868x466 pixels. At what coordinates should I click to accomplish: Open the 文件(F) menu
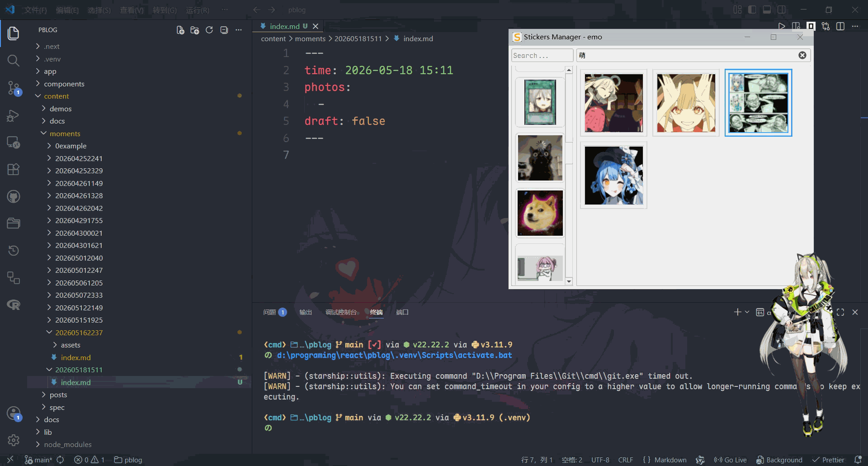click(x=35, y=10)
